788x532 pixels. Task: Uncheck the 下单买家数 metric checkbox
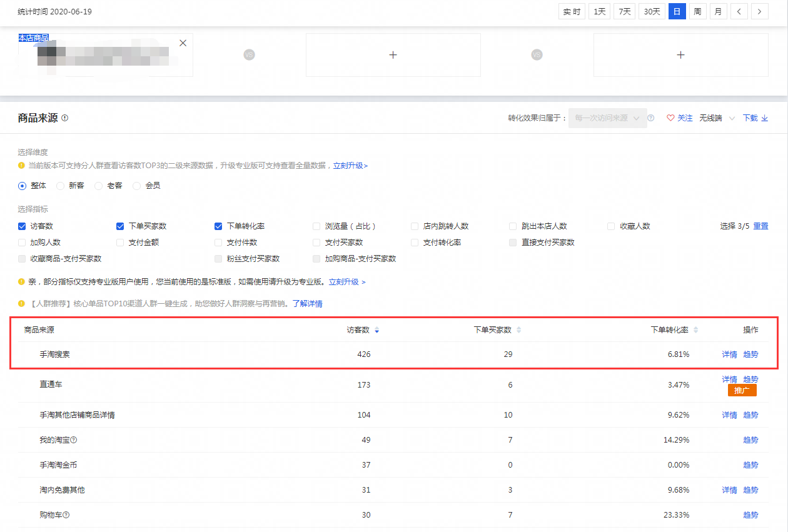[x=121, y=226]
